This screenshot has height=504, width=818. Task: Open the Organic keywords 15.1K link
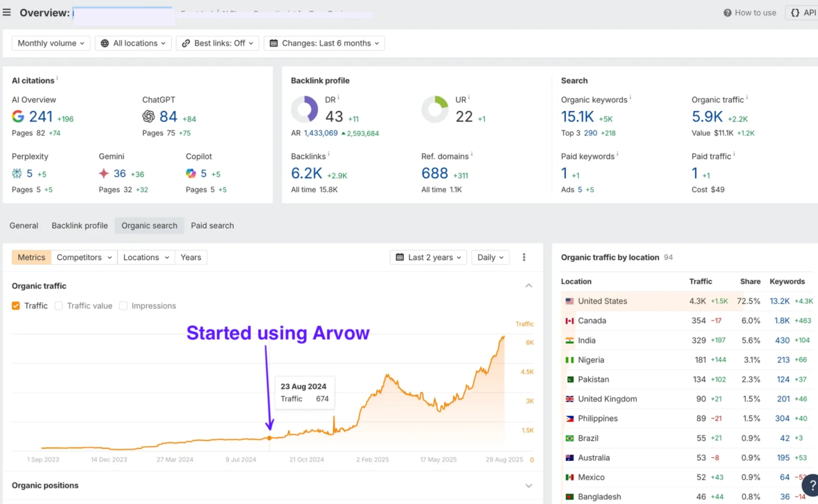pos(577,117)
